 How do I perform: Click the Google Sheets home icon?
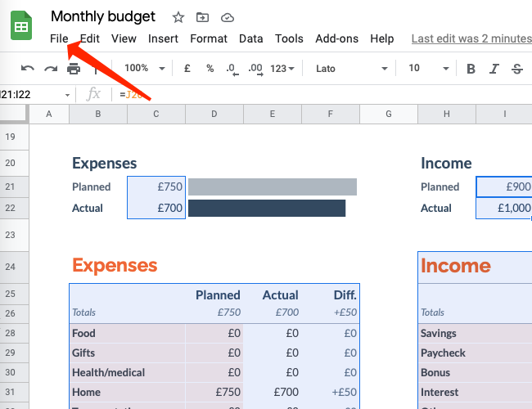pyautogui.click(x=21, y=27)
